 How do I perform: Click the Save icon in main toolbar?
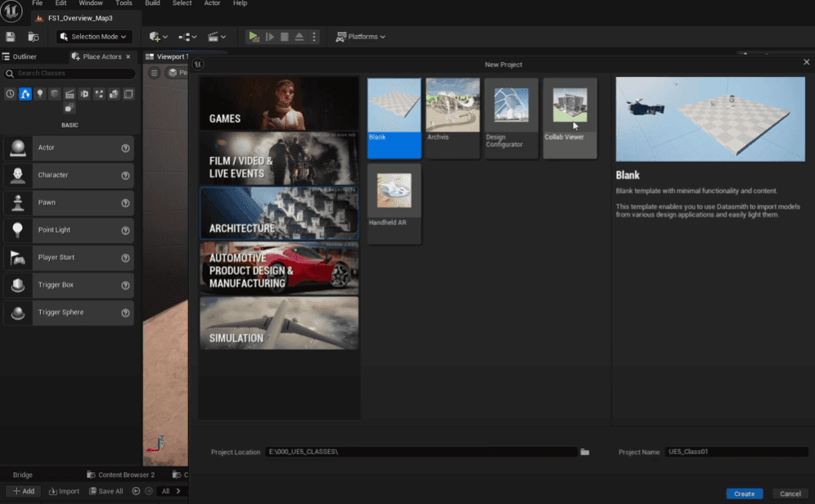11,36
